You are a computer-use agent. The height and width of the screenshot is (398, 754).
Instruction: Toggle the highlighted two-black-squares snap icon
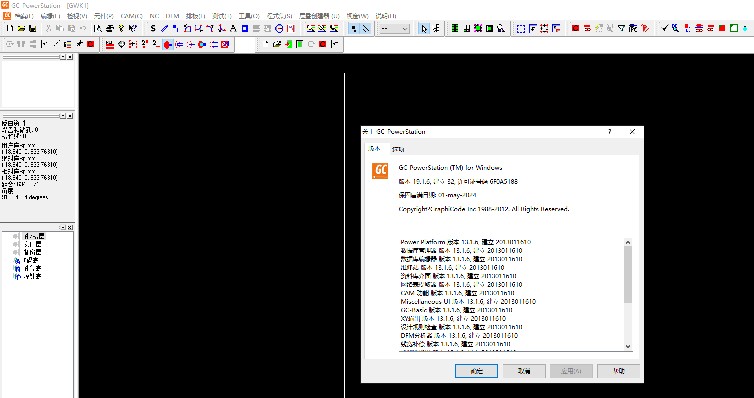click(354, 28)
